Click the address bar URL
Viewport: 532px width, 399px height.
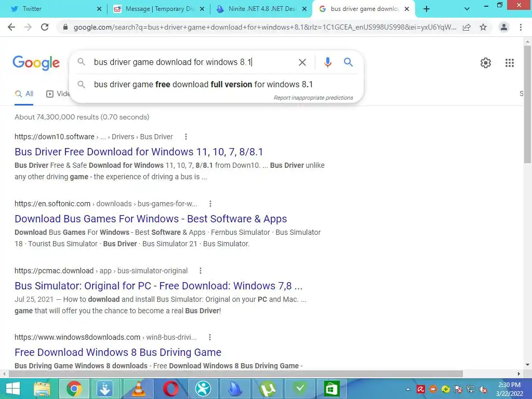pyautogui.click(x=264, y=27)
